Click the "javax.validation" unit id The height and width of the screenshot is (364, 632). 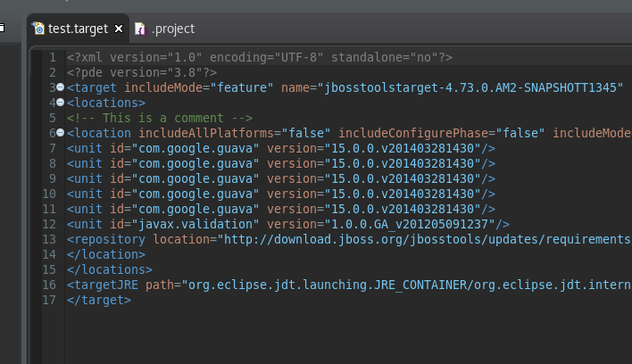[x=195, y=224]
